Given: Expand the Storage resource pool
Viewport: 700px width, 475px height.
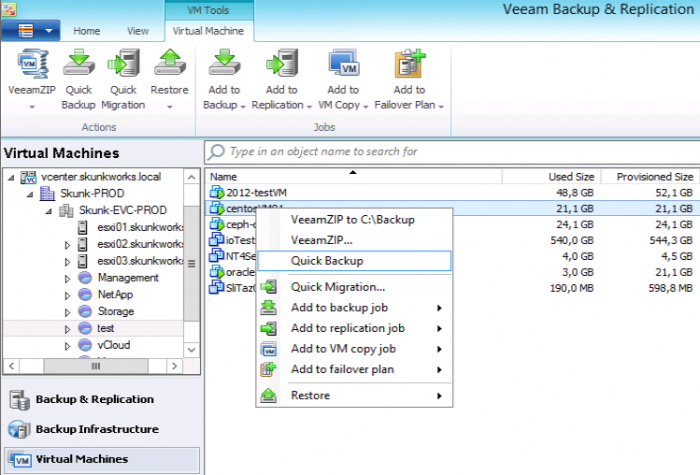Looking at the screenshot, I should coord(67,312).
